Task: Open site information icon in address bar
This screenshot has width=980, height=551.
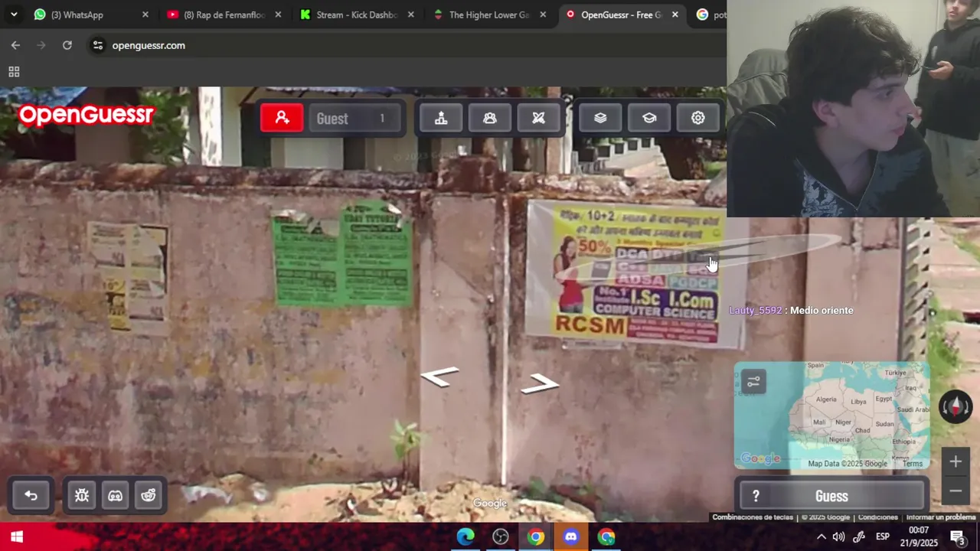Action: [x=97, y=45]
